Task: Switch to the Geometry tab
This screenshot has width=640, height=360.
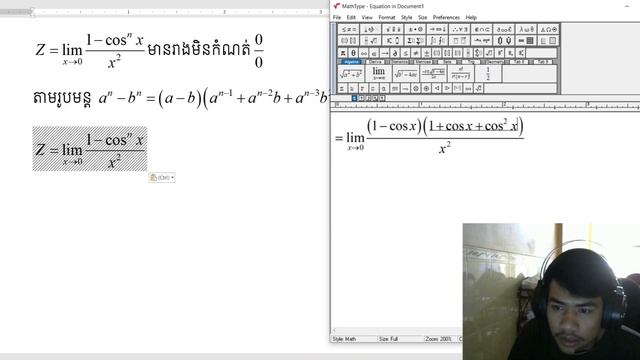Action: [494, 62]
